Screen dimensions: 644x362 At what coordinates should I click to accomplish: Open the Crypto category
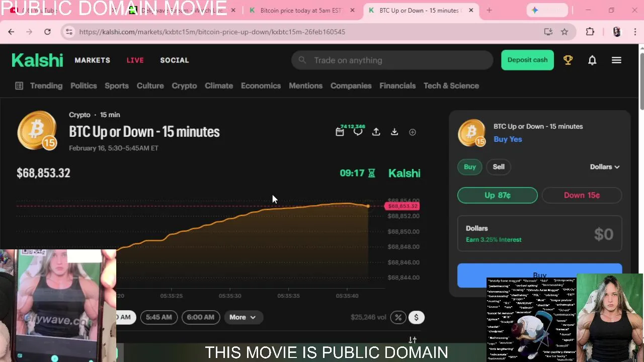coord(184,86)
